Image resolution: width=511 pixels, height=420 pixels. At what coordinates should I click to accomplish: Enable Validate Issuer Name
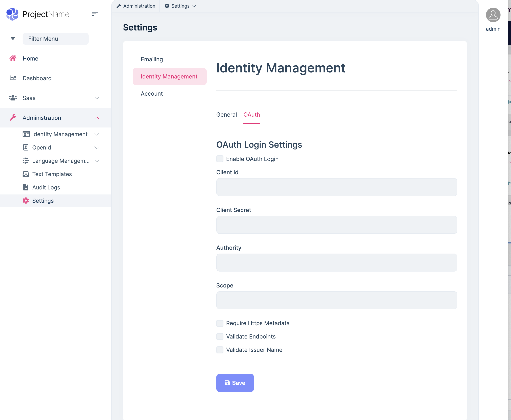coord(220,350)
